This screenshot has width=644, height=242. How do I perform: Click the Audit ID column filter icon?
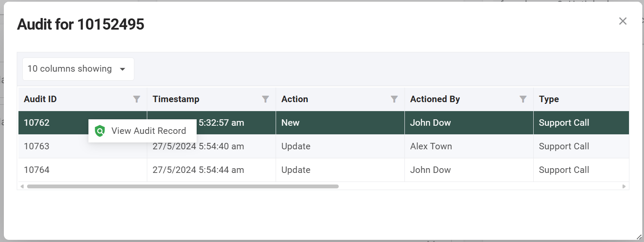point(137,99)
